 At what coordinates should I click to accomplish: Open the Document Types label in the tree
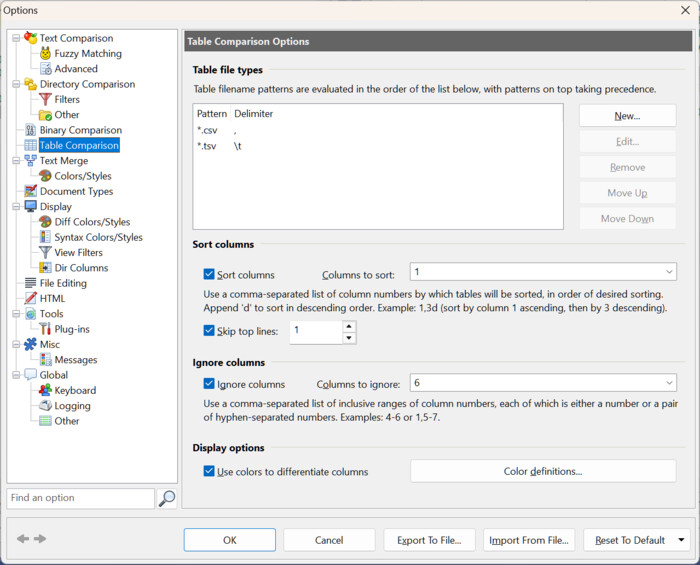tap(76, 191)
